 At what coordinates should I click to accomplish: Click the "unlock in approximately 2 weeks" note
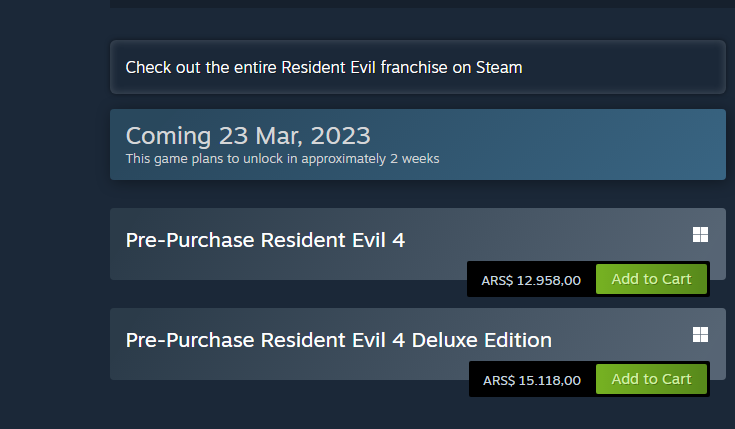340,158
